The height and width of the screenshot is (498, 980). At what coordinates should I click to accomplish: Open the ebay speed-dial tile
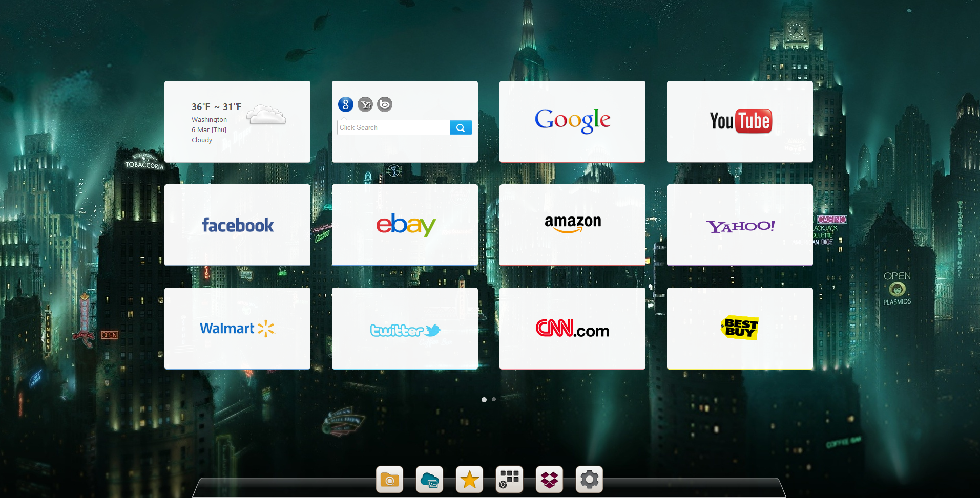click(405, 225)
